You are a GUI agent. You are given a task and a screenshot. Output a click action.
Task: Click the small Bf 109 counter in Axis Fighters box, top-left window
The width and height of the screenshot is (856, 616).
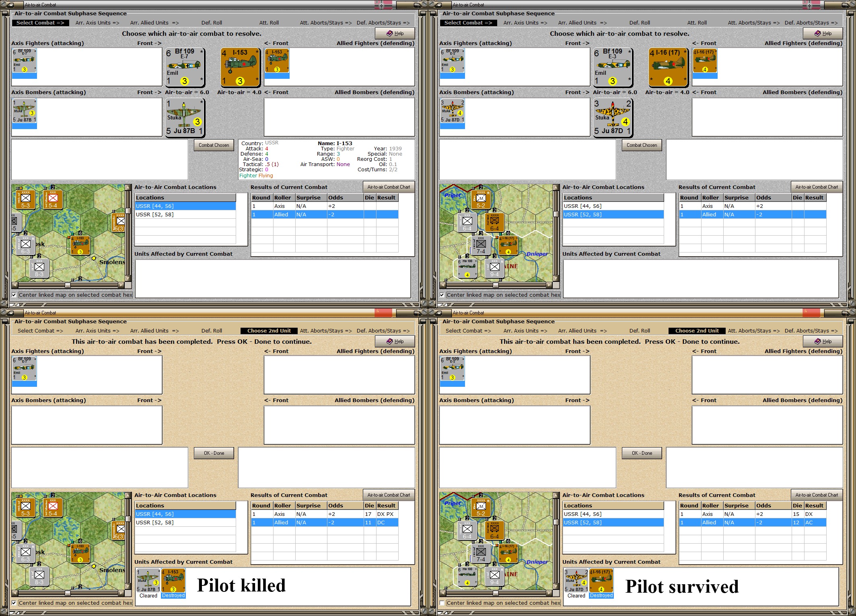click(24, 61)
